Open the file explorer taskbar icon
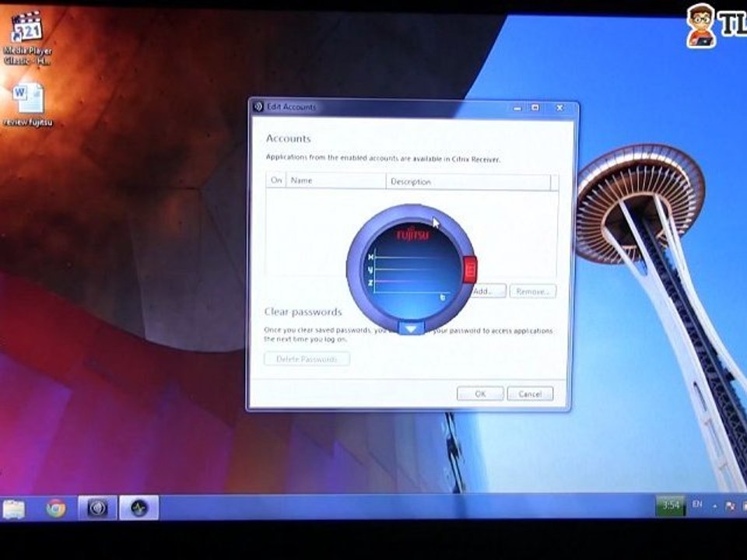This screenshot has height=560, width=747. tap(14, 509)
